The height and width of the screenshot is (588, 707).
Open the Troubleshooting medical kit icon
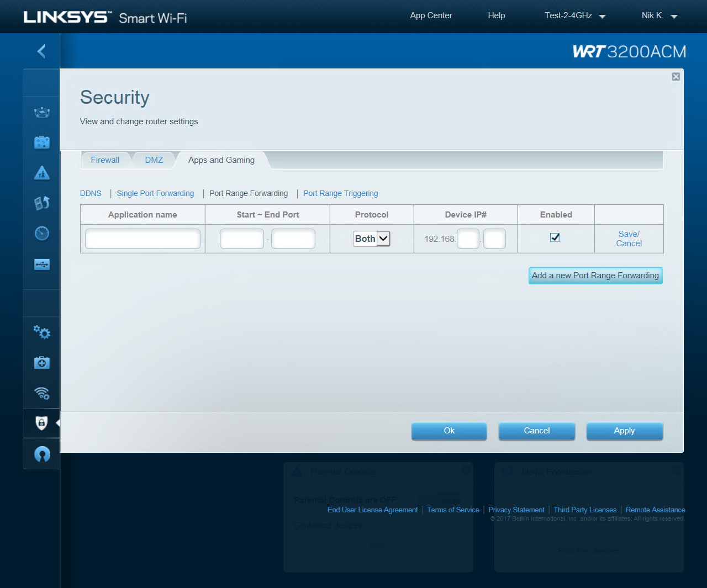(42, 363)
